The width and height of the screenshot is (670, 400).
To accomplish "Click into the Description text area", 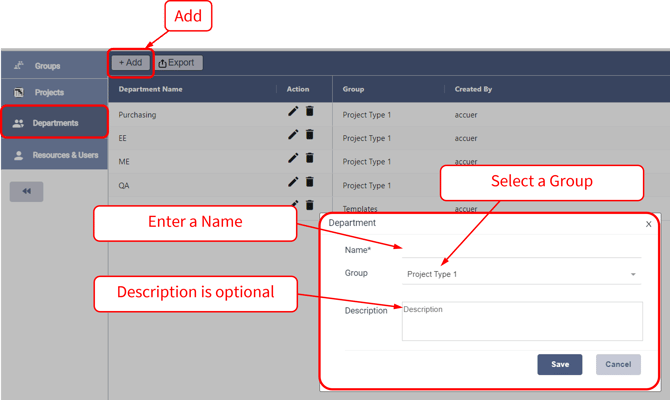I will pos(521,322).
